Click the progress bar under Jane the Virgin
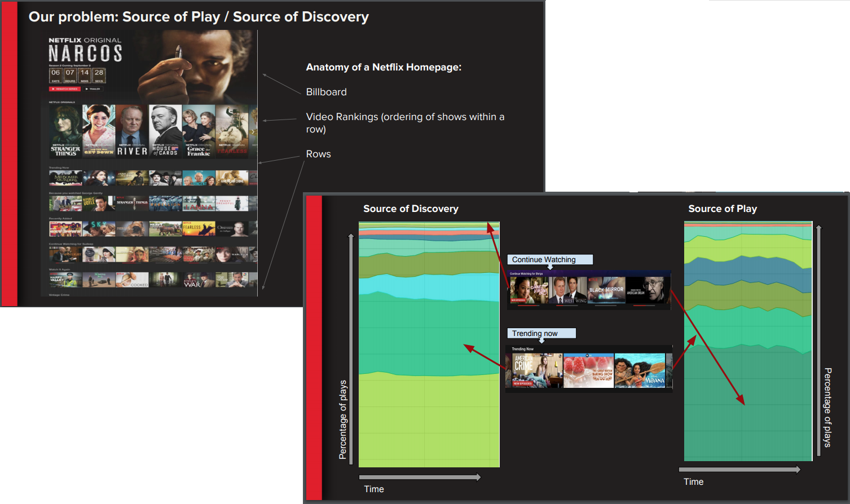 pos(529,306)
